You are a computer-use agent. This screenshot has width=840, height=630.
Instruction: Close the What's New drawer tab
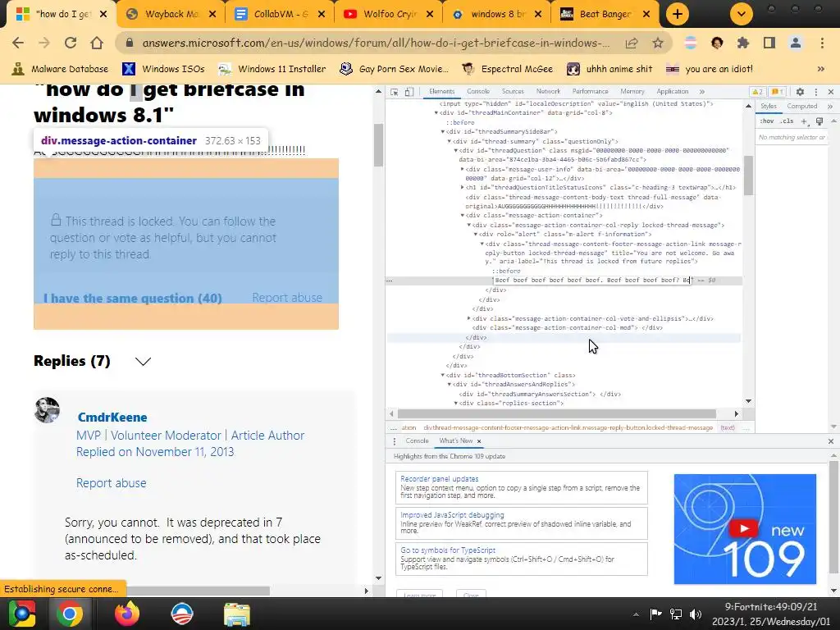479,441
